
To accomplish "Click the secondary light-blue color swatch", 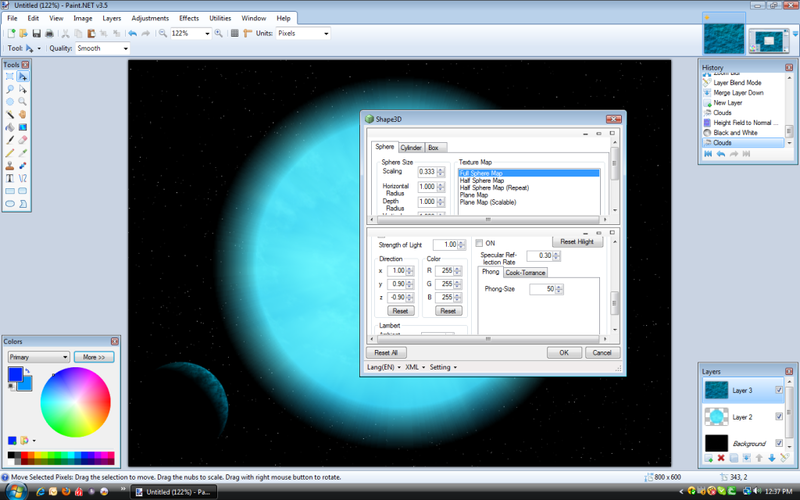I will 27,386.
